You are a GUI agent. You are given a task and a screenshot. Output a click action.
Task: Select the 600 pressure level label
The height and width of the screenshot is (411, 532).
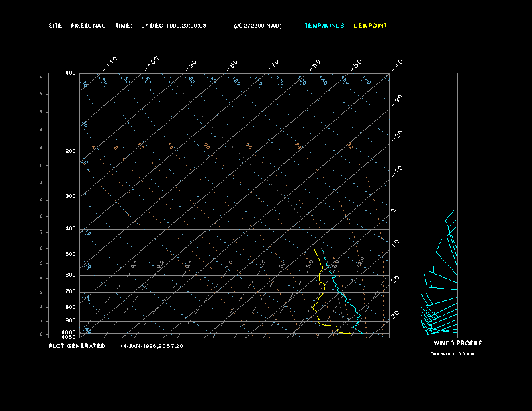pyautogui.click(x=71, y=275)
